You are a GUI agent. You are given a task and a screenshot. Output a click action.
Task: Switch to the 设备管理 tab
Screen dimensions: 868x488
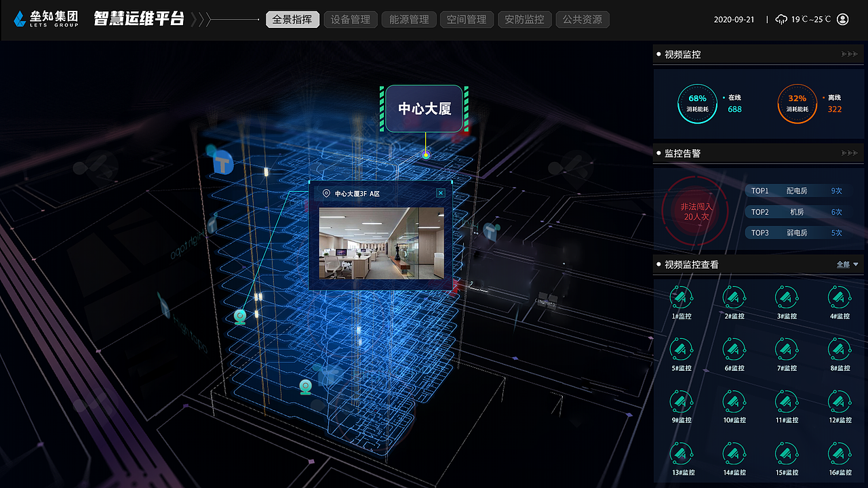click(350, 20)
